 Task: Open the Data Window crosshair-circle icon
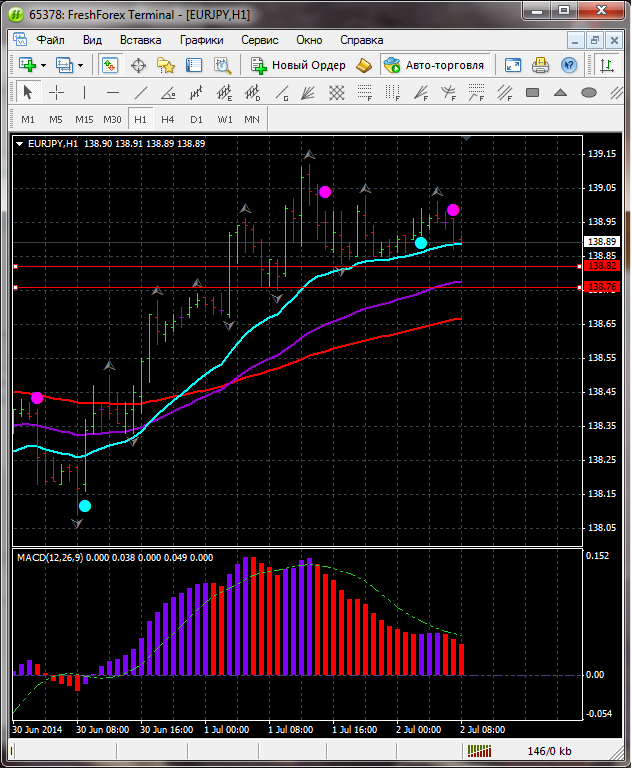pos(138,65)
